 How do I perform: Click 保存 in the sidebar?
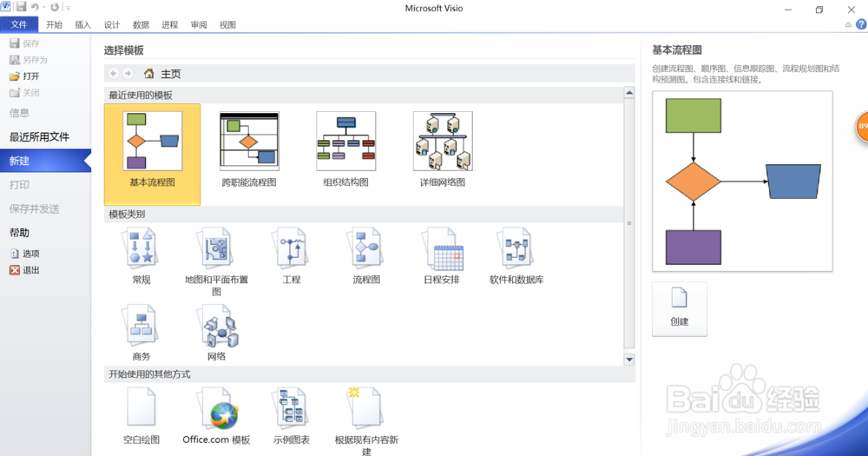[24, 43]
